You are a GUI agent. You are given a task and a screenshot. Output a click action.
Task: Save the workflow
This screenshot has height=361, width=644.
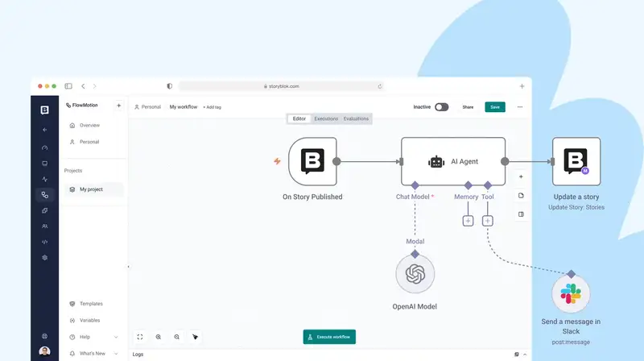(495, 106)
